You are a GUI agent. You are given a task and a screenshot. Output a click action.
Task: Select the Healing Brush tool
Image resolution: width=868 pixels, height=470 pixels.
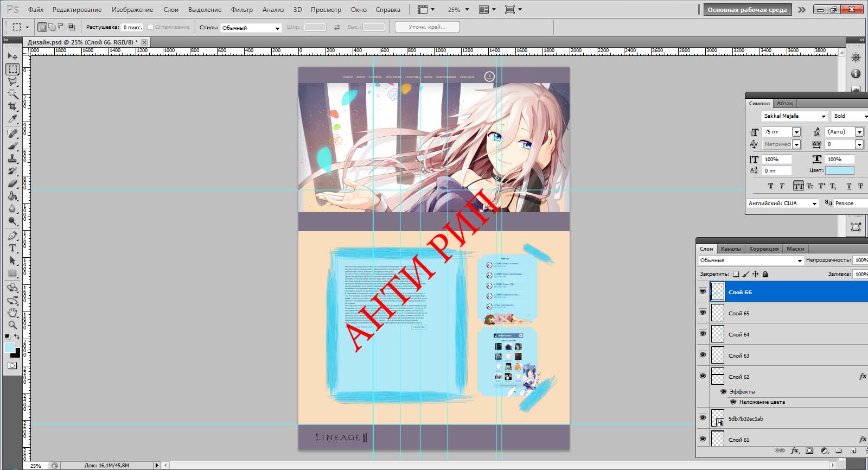coord(12,134)
